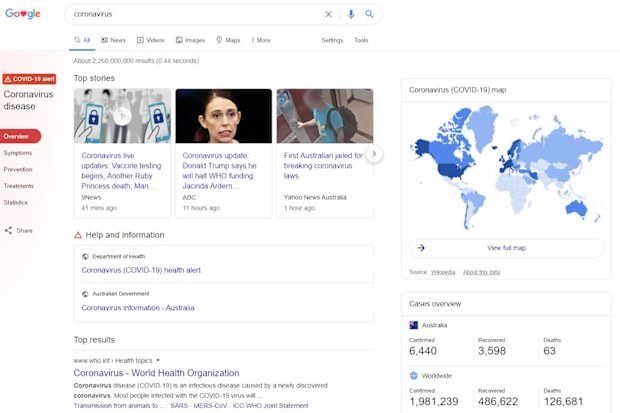Click the Share icon in left sidebar
The height and width of the screenshot is (413, 620).
tap(8, 230)
